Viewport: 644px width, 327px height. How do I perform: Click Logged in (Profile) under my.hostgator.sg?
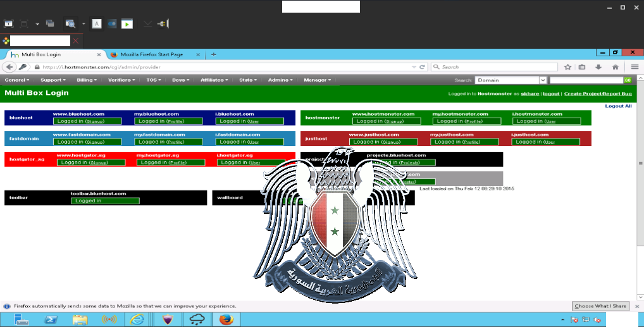coord(171,163)
